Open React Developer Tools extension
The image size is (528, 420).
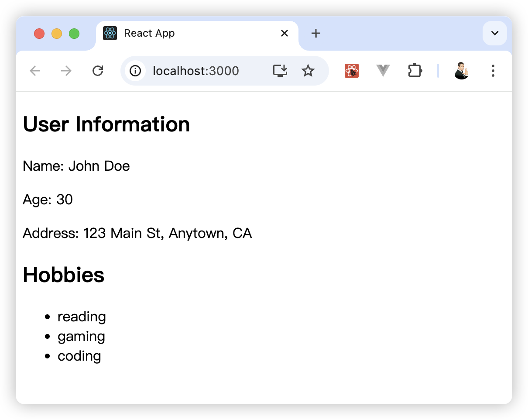click(352, 71)
